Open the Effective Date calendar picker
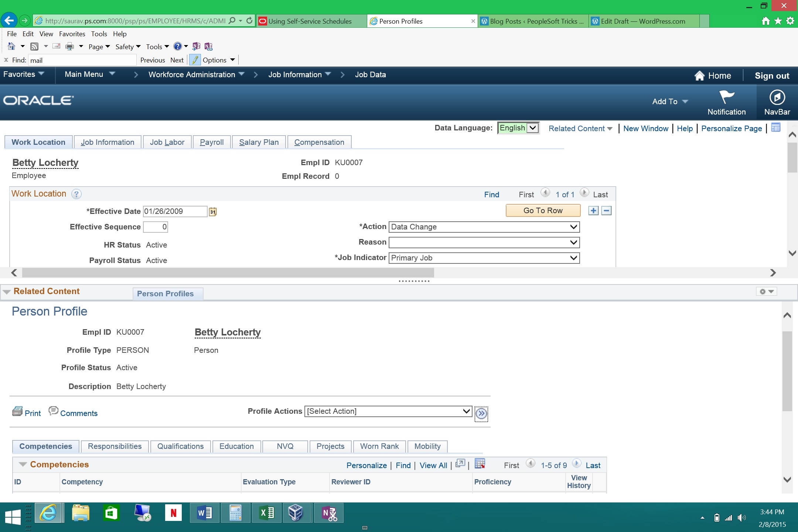Image resolution: width=798 pixels, height=532 pixels. point(213,212)
